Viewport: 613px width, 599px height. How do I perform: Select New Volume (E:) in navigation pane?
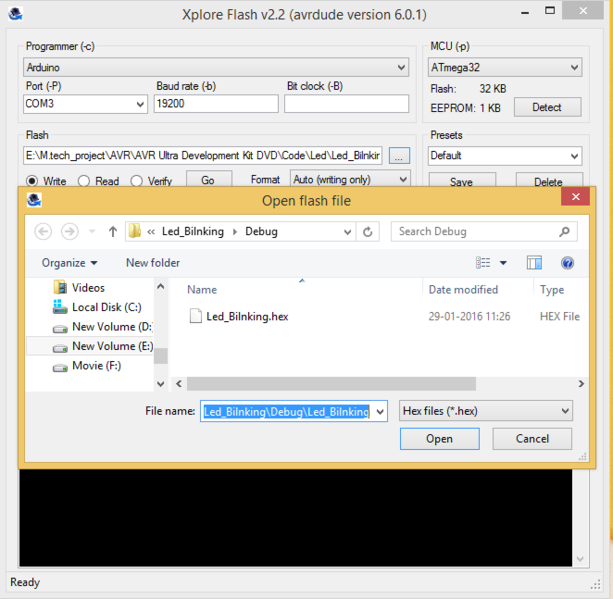pyautogui.click(x=113, y=346)
